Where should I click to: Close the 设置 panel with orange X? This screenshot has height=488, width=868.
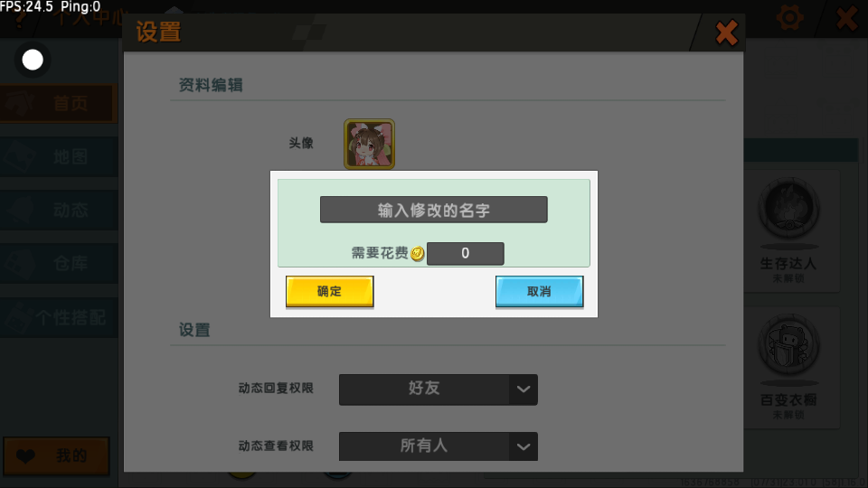[x=726, y=33]
